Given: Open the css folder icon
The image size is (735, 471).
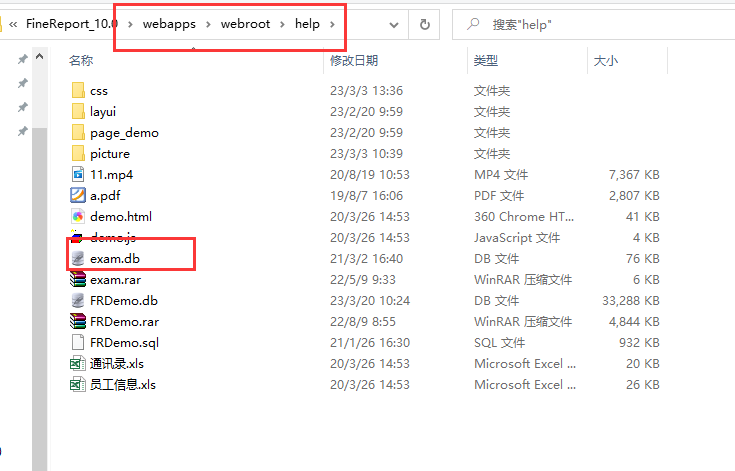Looking at the screenshot, I should [78, 90].
